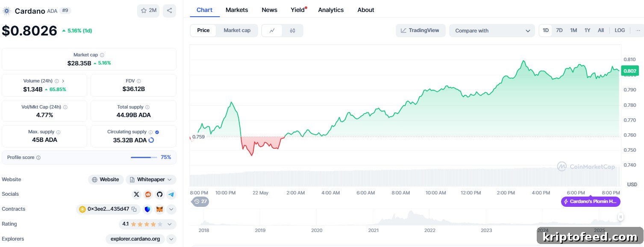Add token to MetaMask fox icon
644x247 pixels.
(x=159, y=209)
